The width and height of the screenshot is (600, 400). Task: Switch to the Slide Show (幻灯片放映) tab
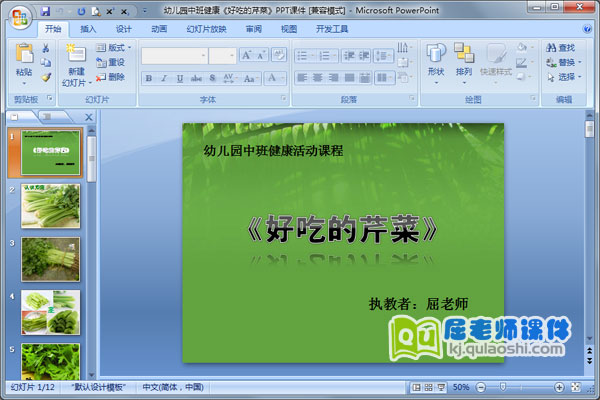click(x=206, y=29)
